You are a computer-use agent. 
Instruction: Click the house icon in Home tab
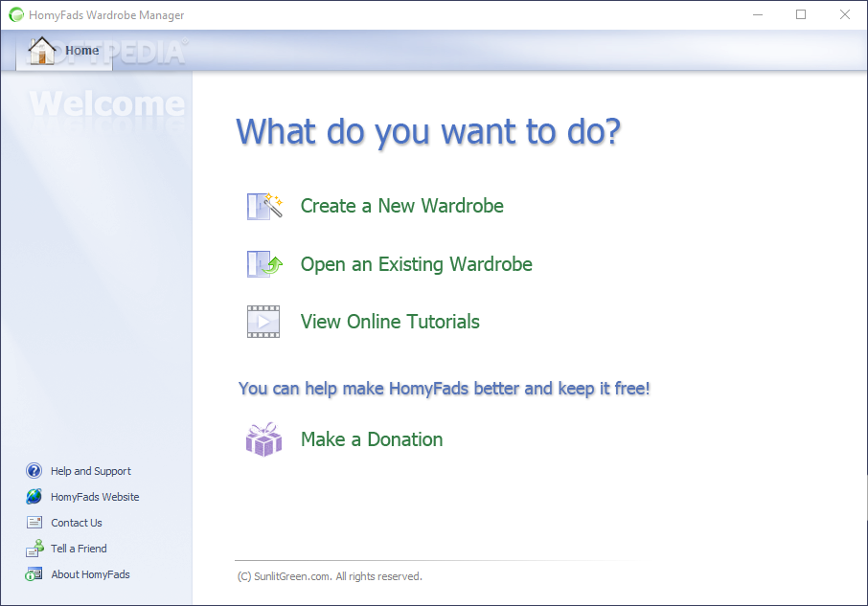click(42, 51)
